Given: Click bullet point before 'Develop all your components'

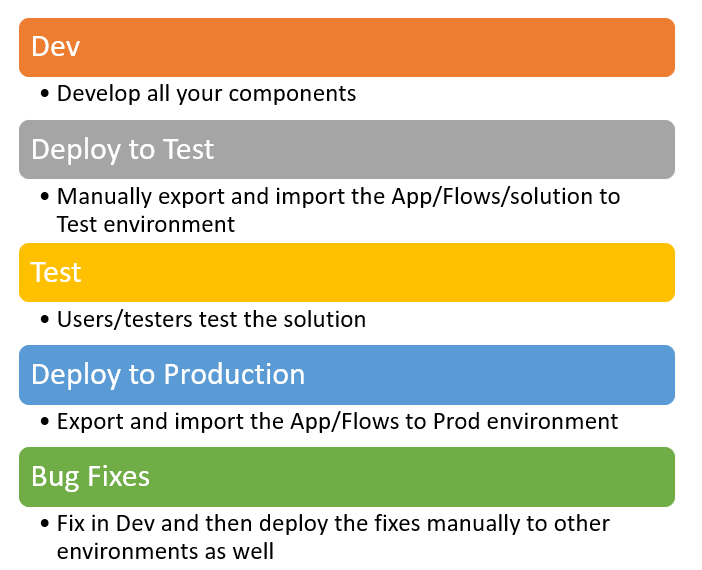Looking at the screenshot, I should (x=46, y=95).
